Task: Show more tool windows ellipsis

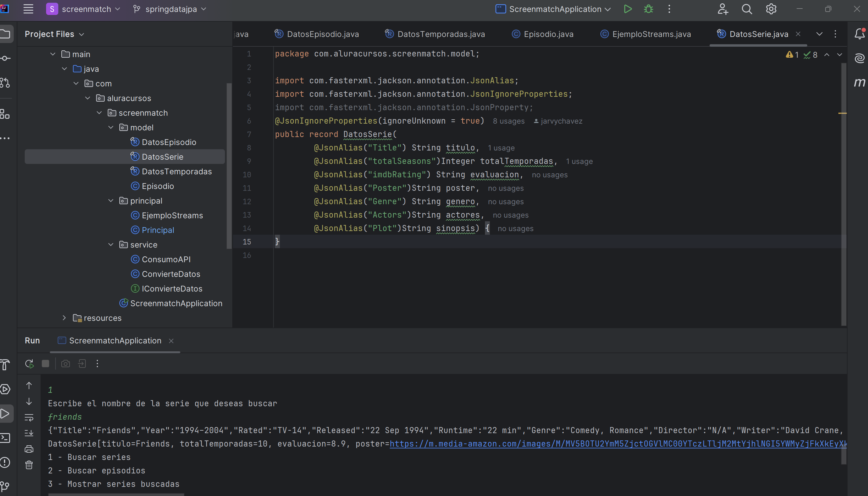Action: pyautogui.click(x=5, y=138)
